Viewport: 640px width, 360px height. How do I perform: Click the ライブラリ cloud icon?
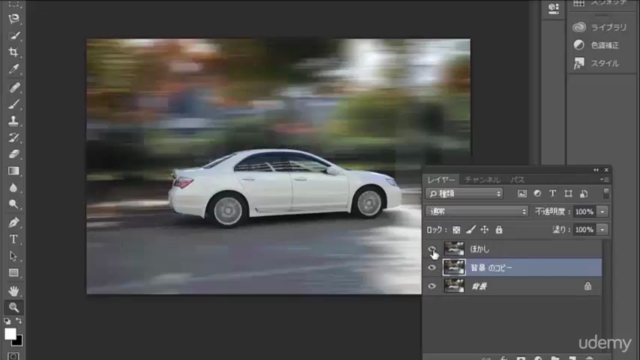point(579,27)
